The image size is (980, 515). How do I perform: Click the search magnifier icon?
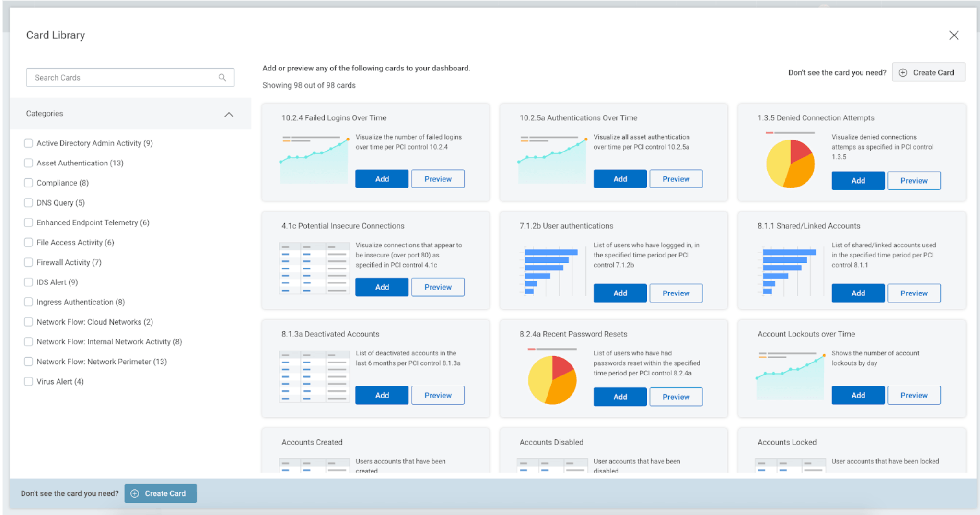222,77
